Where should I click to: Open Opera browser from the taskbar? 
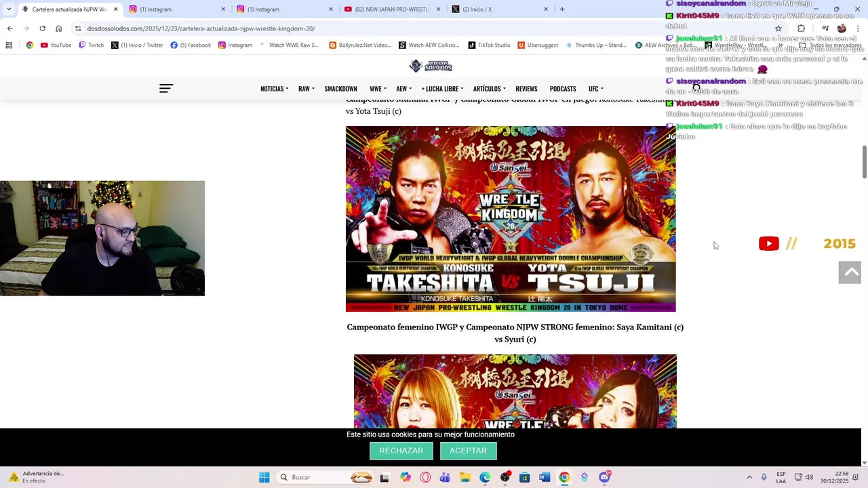pos(425,477)
